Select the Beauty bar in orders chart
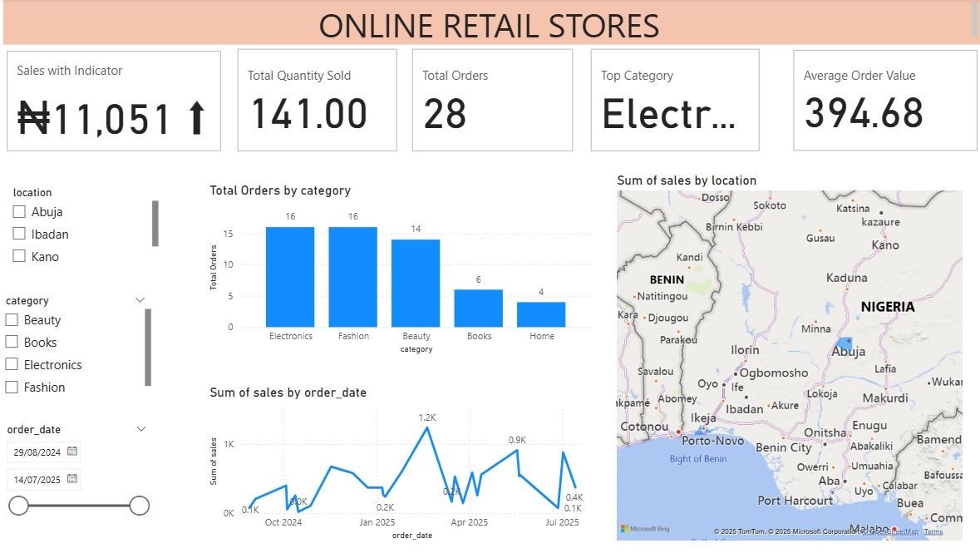The height and width of the screenshot is (553, 980). (x=416, y=283)
